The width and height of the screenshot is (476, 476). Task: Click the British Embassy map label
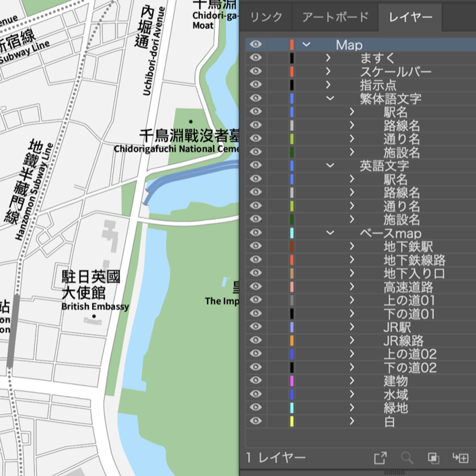pos(95,306)
